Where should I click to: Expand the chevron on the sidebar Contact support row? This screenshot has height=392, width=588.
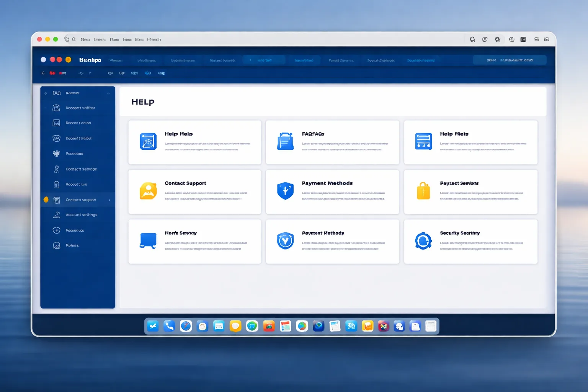pyautogui.click(x=109, y=200)
